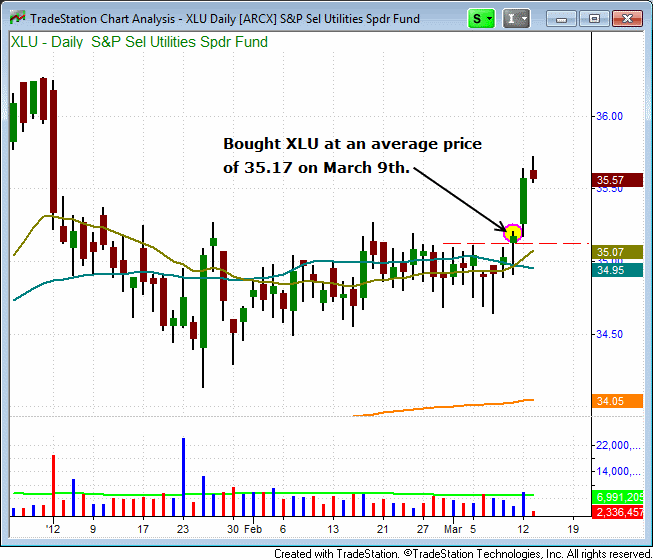
Task: Click the 2,336,457 volume label
Action: pos(617,512)
